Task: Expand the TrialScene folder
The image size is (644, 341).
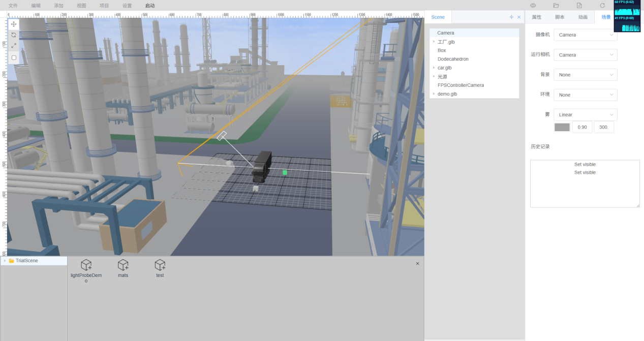Action: click(x=5, y=261)
